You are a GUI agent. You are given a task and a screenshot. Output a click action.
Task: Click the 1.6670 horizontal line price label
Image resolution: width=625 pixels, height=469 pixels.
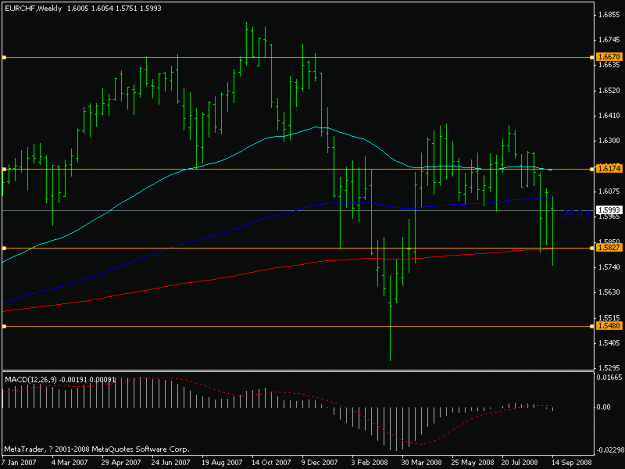[609, 57]
